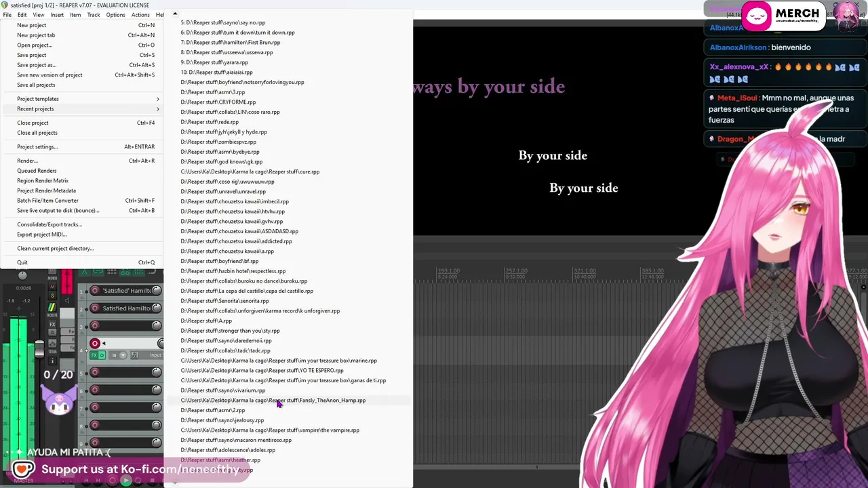Screen dimensions: 868x488
Task: Open the Options menu
Action: (x=115, y=15)
